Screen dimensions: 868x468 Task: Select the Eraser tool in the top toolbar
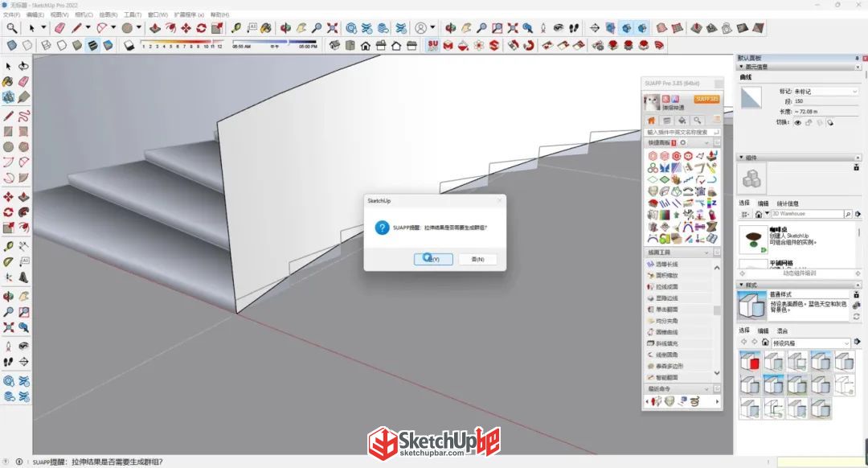coord(59,27)
